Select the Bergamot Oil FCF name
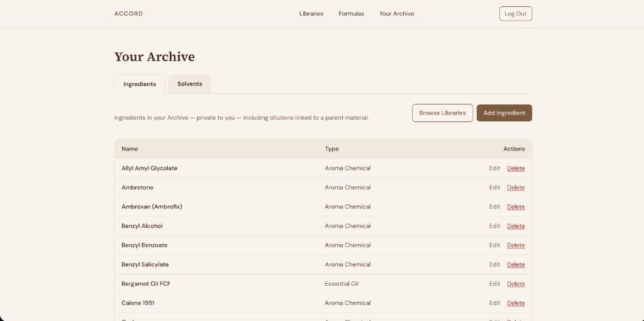This screenshot has height=321, width=644. tap(146, 284)
